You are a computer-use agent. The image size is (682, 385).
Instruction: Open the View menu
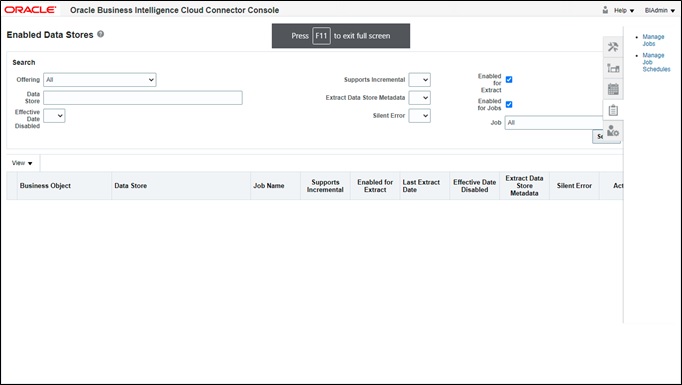coord(22,163)
